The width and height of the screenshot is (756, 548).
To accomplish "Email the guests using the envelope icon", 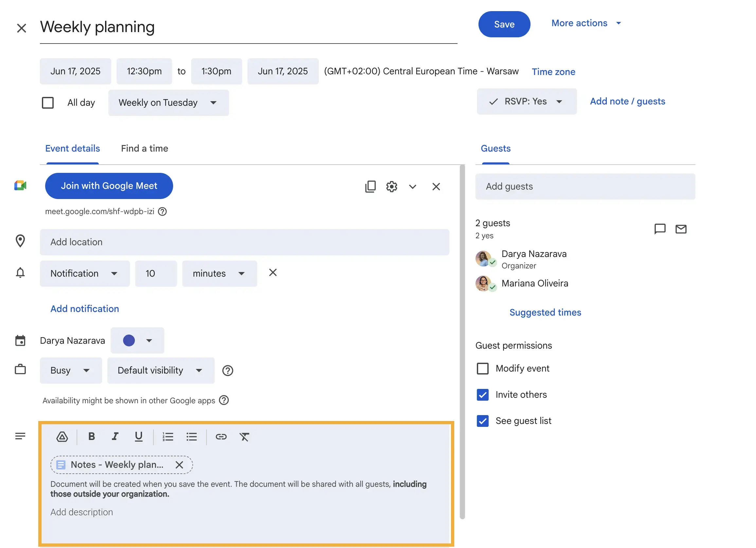I will (x=681, y=229).
